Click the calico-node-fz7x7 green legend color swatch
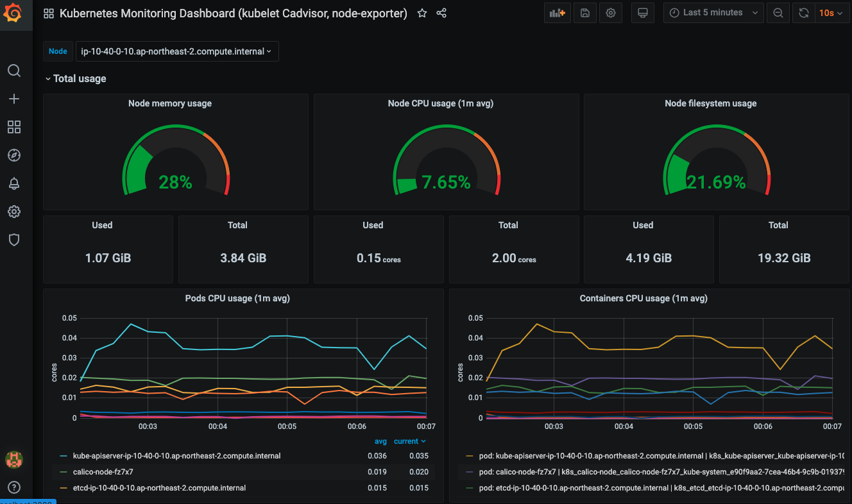The height and width of the screenshot is (504, 852). tap(63, 472)
